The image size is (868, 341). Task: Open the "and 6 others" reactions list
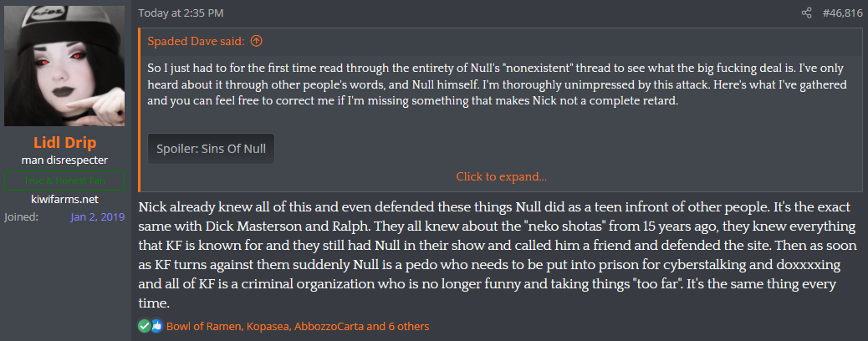(398, 326)
